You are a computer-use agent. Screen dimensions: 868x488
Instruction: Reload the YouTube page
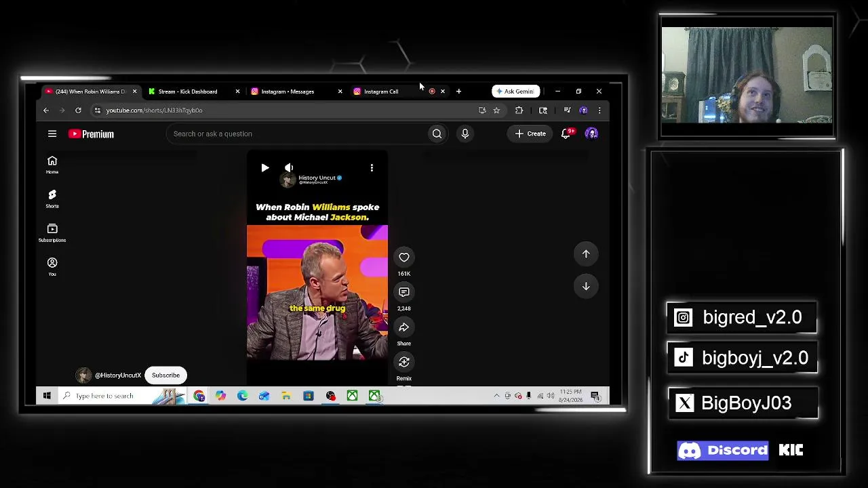pyautogui.click(x=78, y=110)
